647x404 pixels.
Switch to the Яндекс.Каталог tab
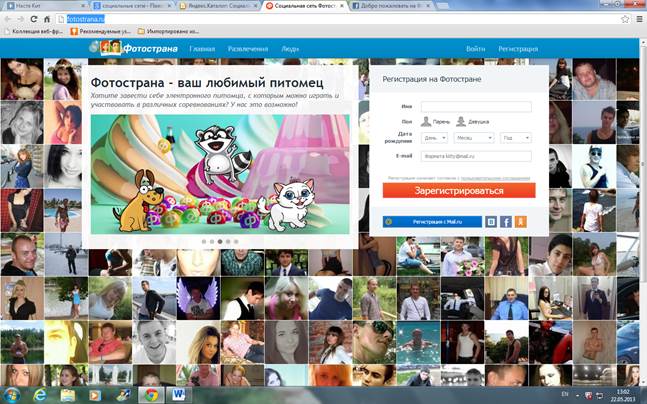pyautogui.click(x=219, y=6)
